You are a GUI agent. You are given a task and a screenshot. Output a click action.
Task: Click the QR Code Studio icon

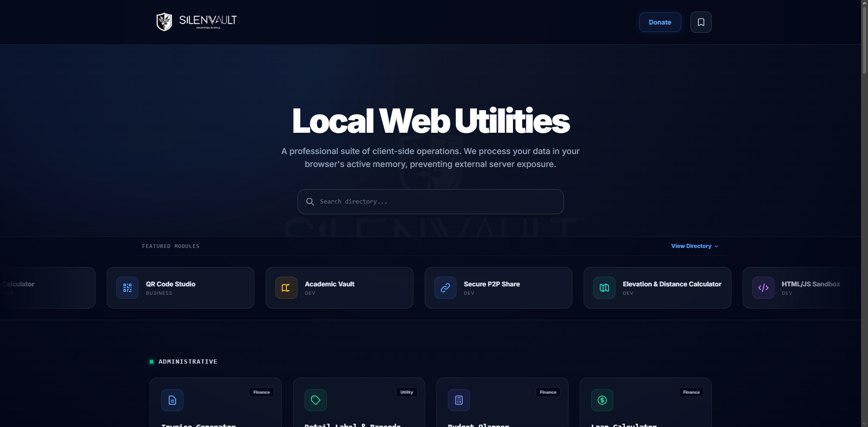(x=128, y=288)
